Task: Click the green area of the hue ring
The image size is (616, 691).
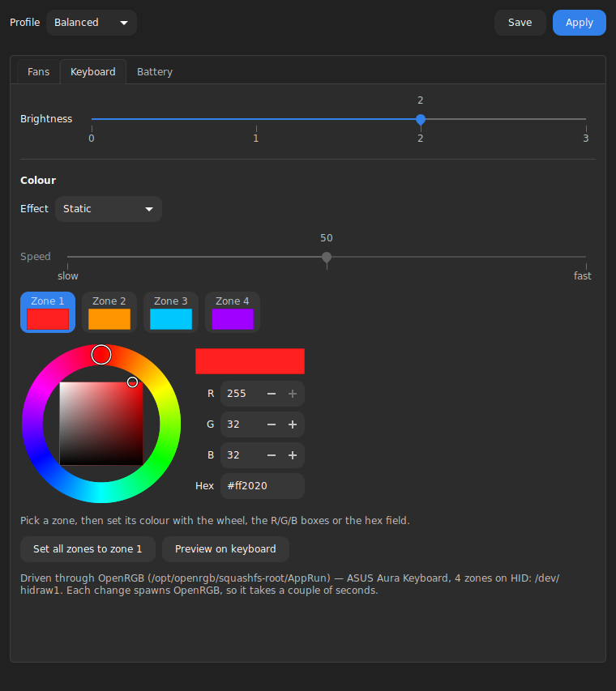Action: click(x=163, y=459)
